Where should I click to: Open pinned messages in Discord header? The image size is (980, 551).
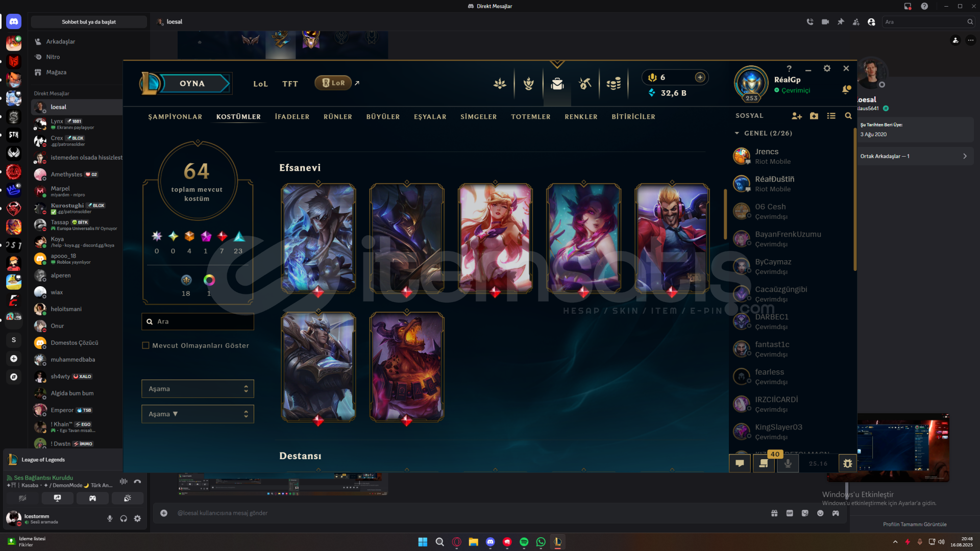(x=840, y=22)
